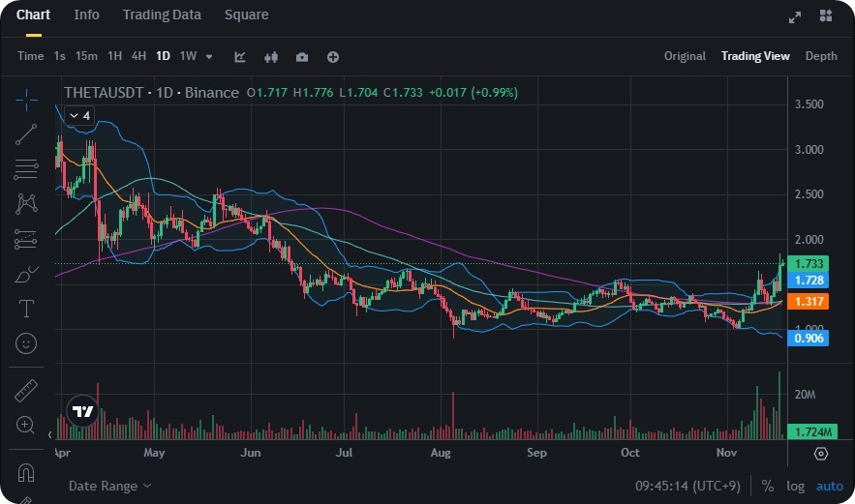Collapse the 4 indicators legend
Viewport: 855px width, 504px height.
(x=79, y=115)
